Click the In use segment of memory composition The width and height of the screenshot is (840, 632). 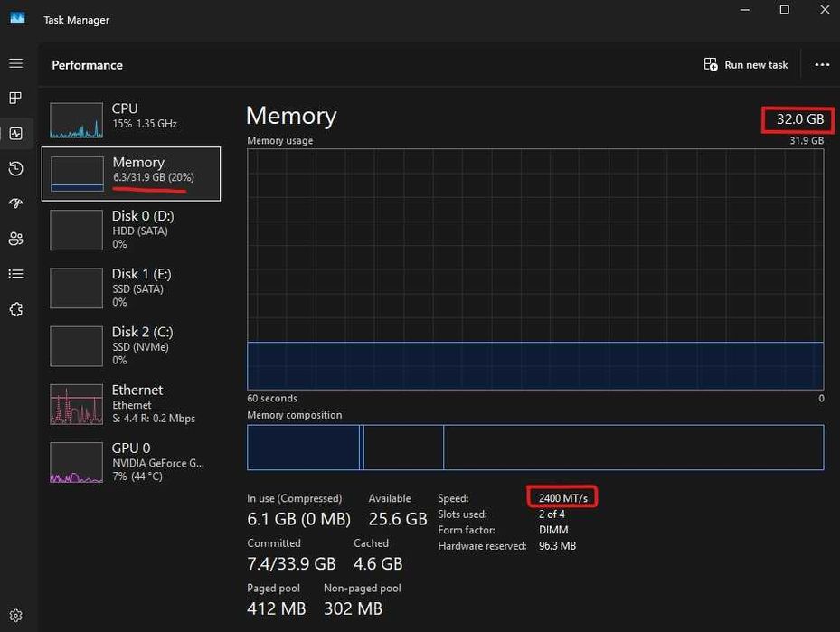coord(303,448)
